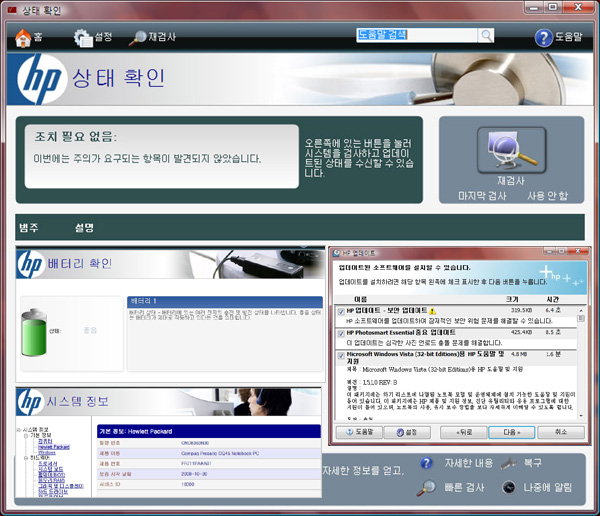The width and height of the screenshot is (600, 516).
Task: Click the 설명 column header
Action: point(84,228)
